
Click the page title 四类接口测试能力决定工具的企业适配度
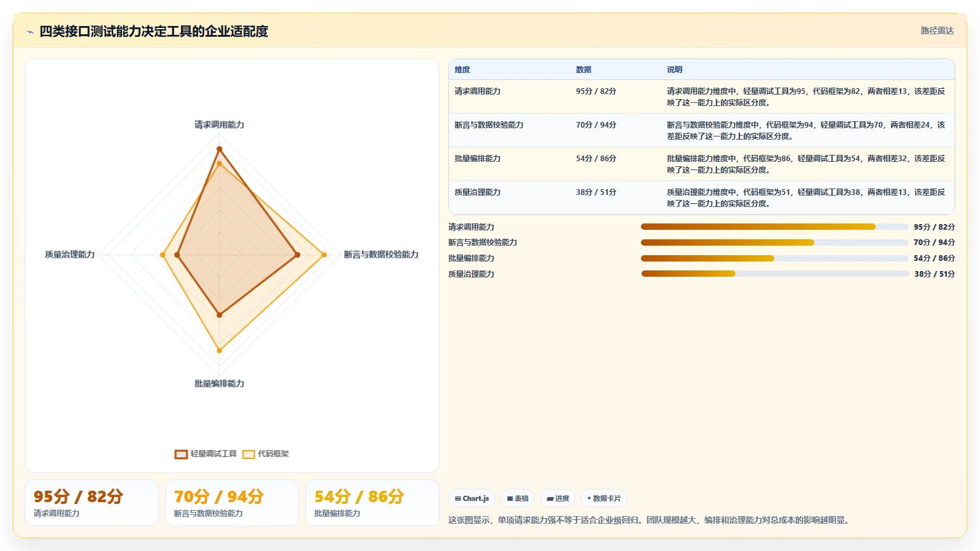(154, 32)
